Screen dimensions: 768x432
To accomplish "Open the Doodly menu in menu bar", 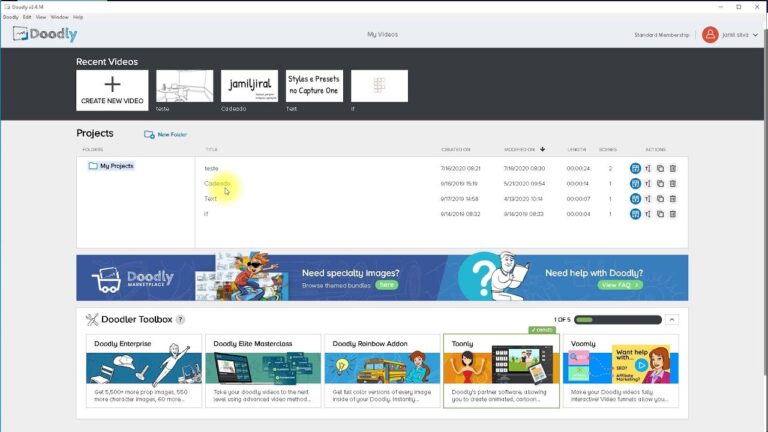I will click(x=10, y=17).
